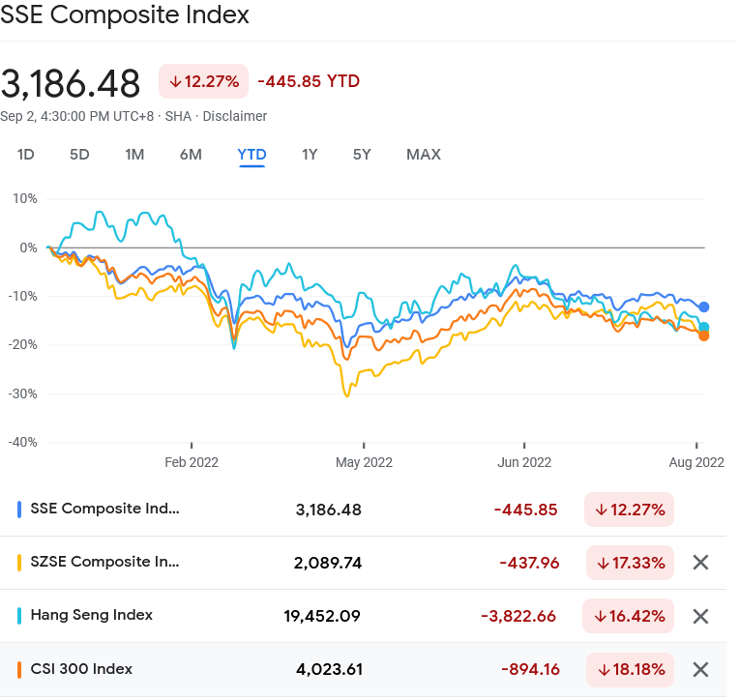The image size is (740, 700).
Task: Select the YTD range tab
Action: (252, 155)
